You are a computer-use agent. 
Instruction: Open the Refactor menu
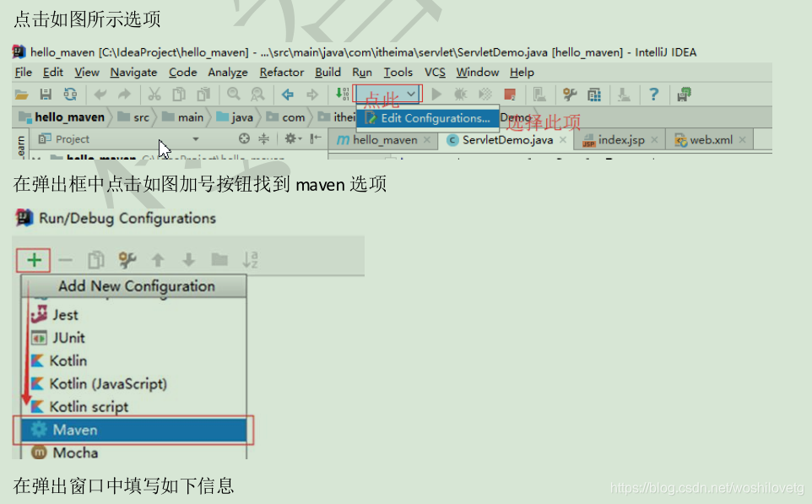click(x=282, y=73)
